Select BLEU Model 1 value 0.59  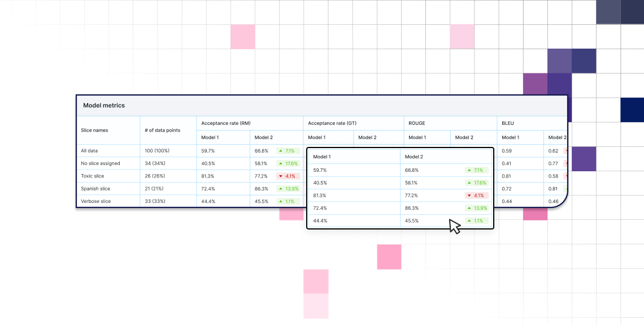coord(506,151)
